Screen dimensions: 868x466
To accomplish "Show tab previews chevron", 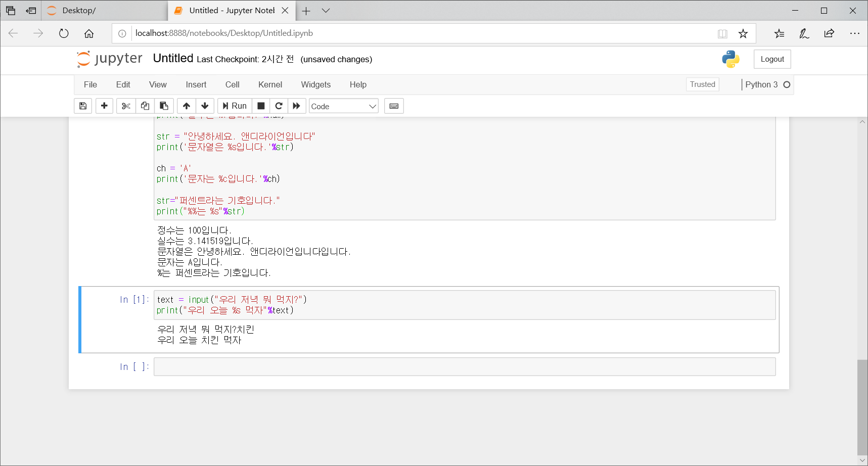I will [x=326, y=11].
